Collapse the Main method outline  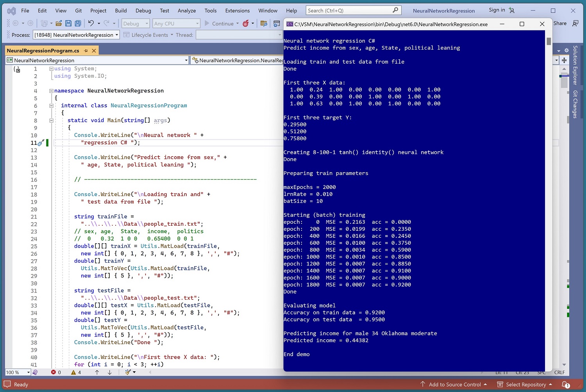51,120
